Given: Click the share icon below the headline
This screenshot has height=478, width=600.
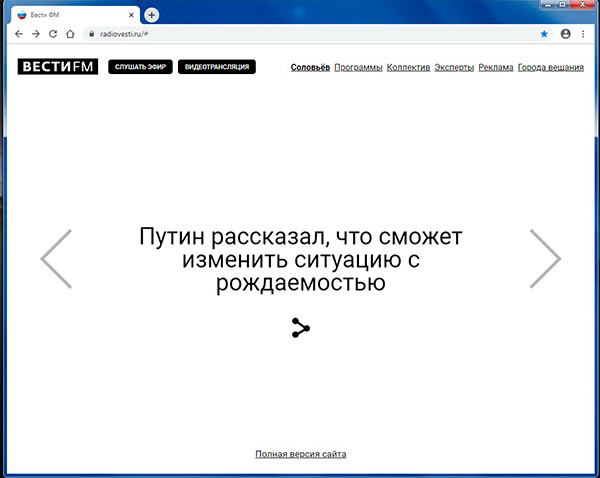Looking at the screenshot, I should point(301,327).
